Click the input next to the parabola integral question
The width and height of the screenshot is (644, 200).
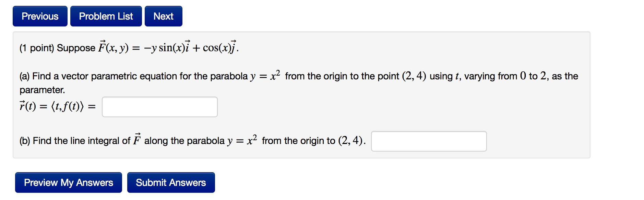[x=429, y=141]
